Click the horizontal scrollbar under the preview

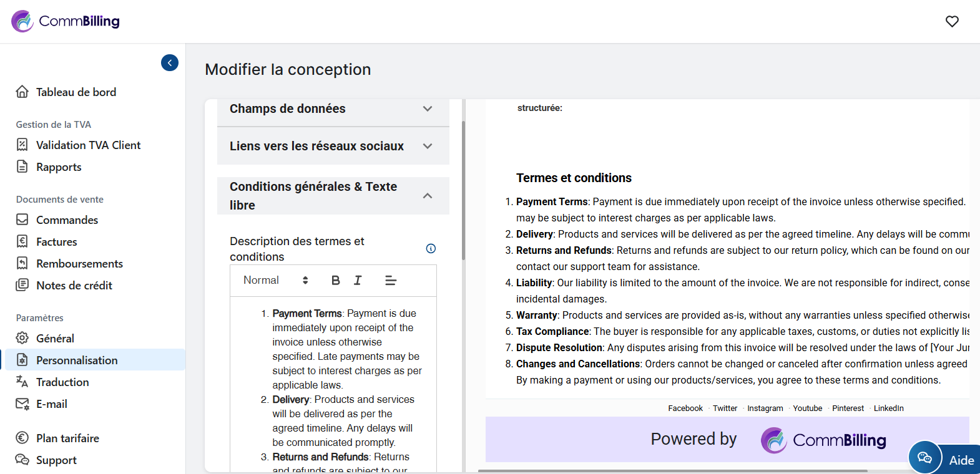coord(672,470)
